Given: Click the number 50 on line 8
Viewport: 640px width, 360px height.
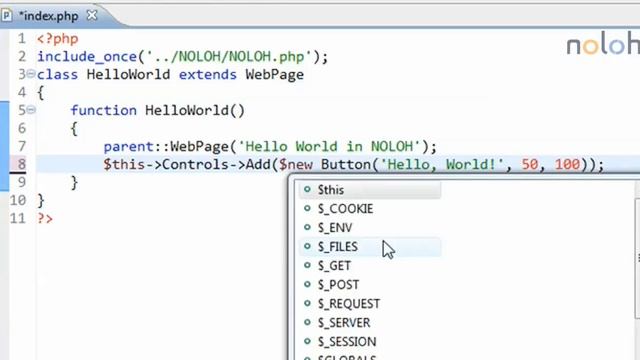Looking at the screenshot, I should click(x=530, y=164).
